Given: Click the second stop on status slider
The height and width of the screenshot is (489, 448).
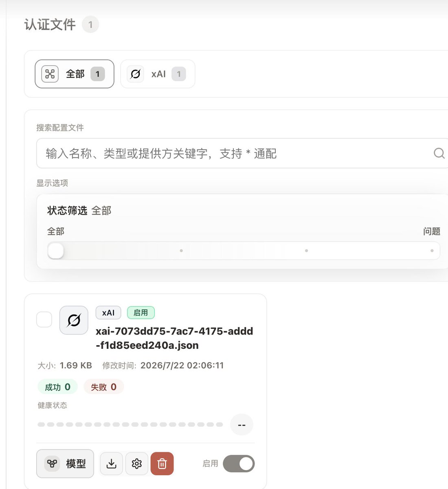Looking at the screenshot, I should pyautogui.click(x=181, y=251).
